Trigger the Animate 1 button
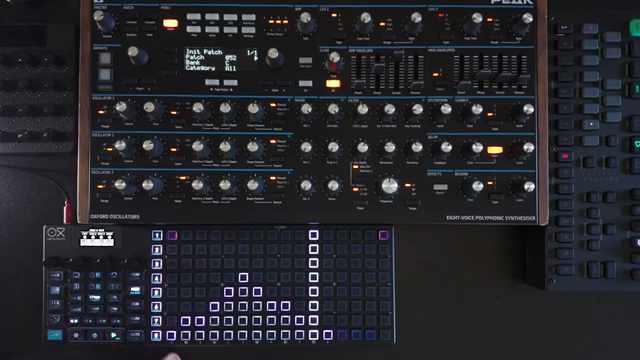 click(105, 58)
